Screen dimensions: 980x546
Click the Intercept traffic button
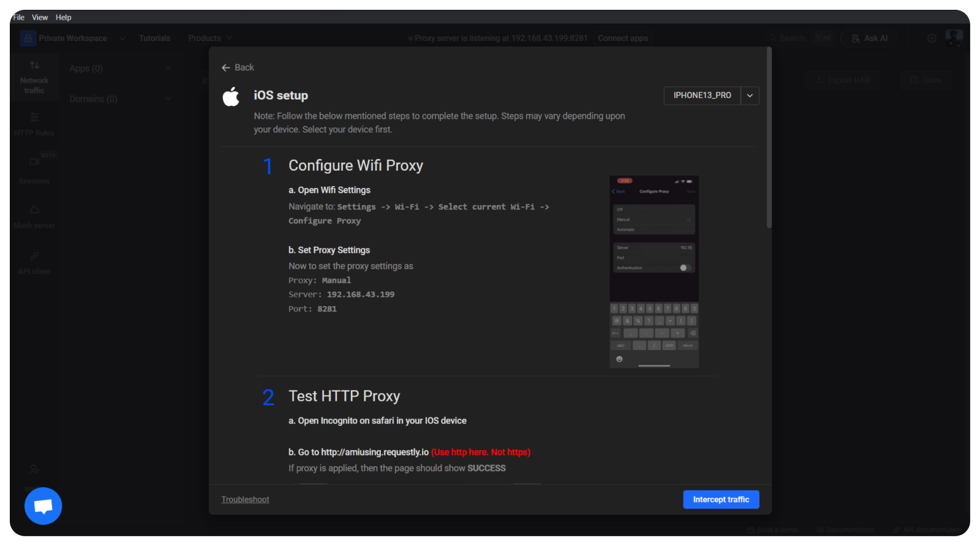[721, 499]
